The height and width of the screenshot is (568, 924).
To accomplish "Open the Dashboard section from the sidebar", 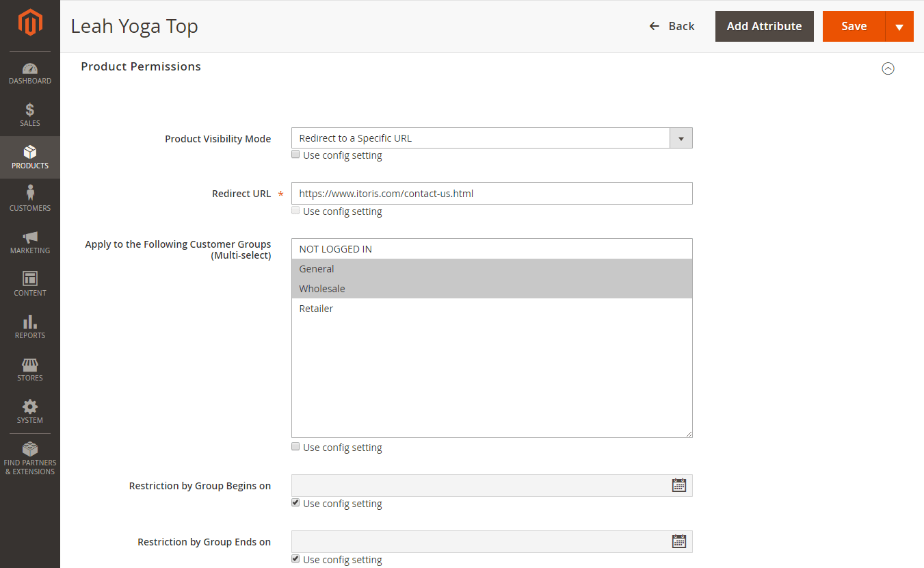I will tap(29, 72).
